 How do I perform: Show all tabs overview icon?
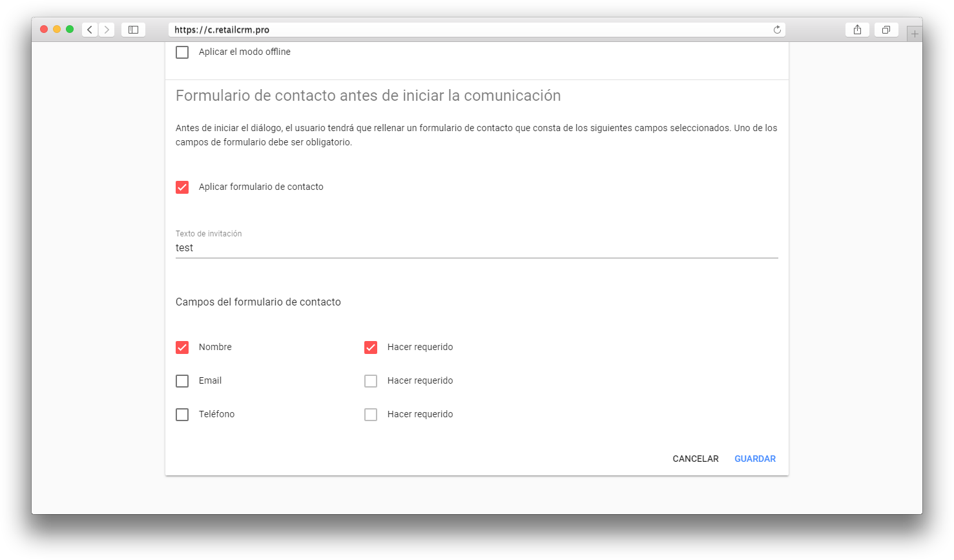tap(886, 30)
